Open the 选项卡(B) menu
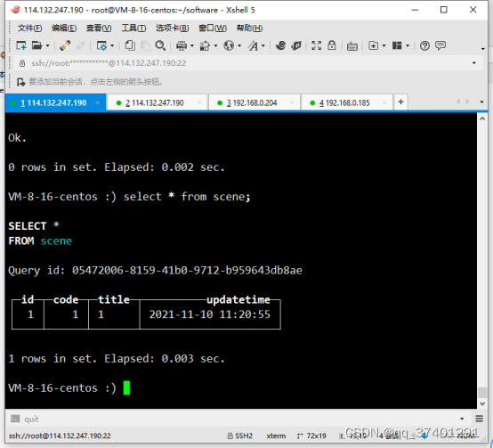493x448 pixels. tap(173, 28)
